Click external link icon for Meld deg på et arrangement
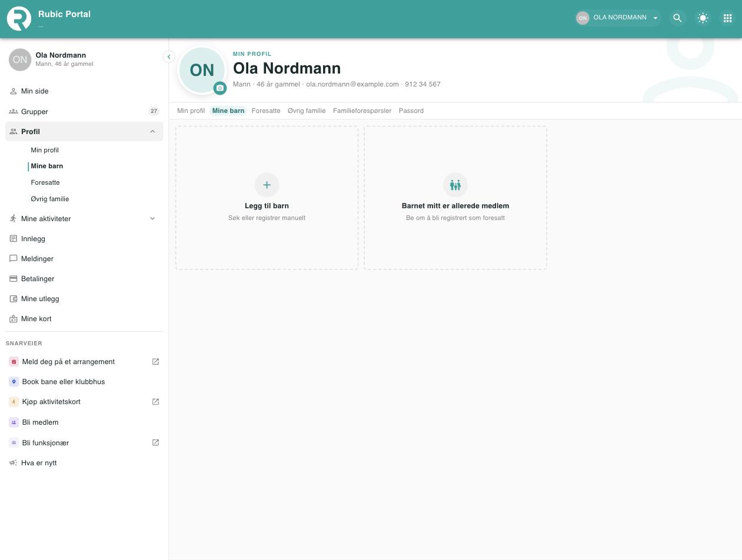The height and width of the screenshot is (560, 742). point(155,362)
